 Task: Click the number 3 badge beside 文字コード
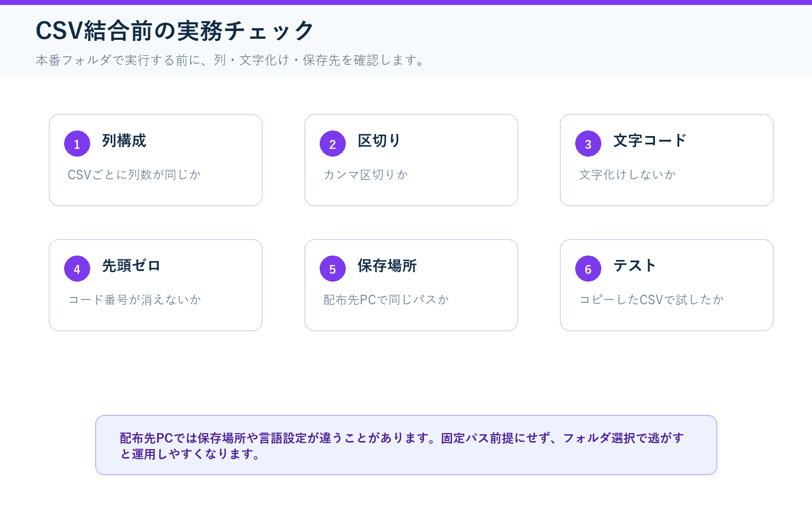coord(588,144)
